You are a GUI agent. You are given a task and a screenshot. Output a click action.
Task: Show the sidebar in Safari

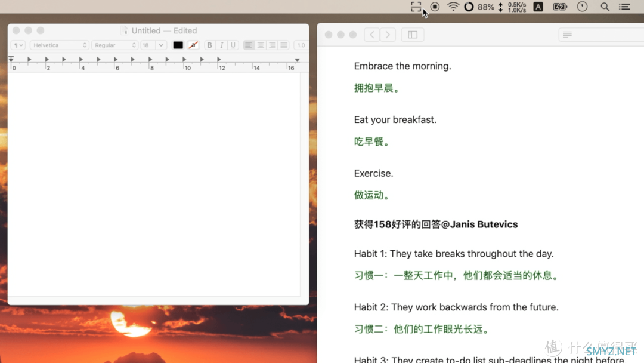pos(412,35)
